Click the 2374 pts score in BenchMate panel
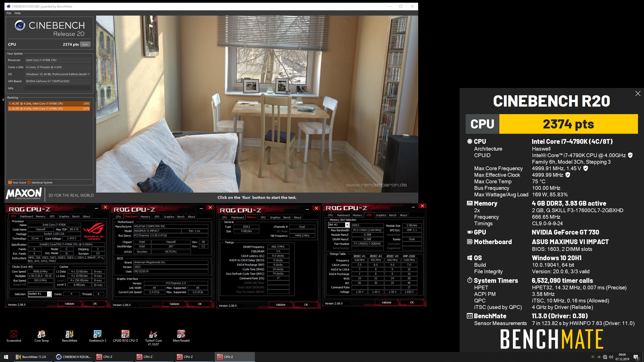Viewport: 644px width, 362px height. coord(568,124)
